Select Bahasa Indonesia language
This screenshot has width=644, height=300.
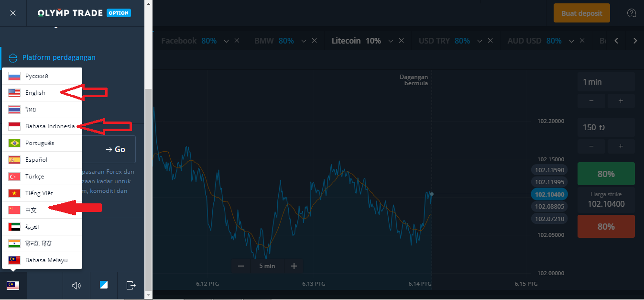[x=42, y=126]
